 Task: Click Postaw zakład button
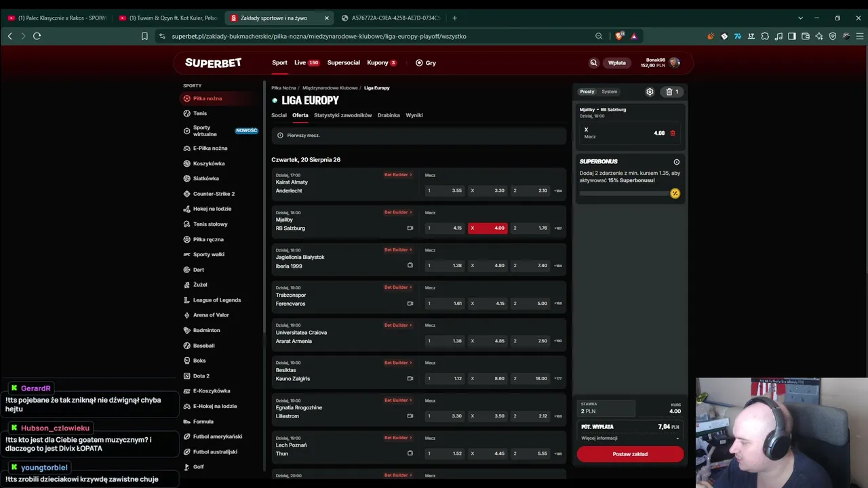pyautogui.click(x=630, y=454)
